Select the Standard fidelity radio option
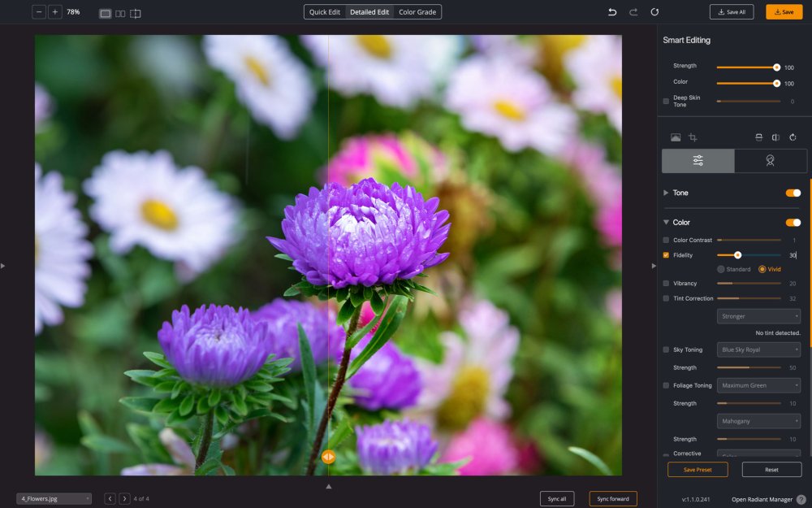812x508 pixels. tap(721, 269)
